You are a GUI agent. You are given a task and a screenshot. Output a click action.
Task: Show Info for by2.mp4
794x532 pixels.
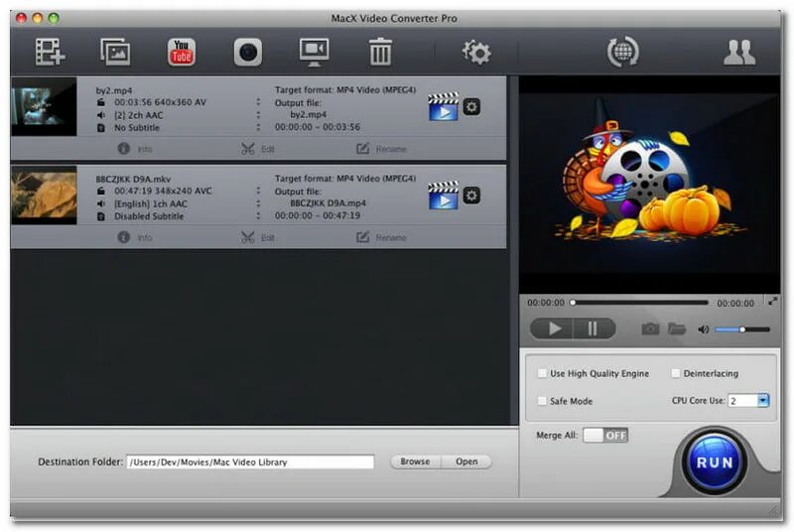point(135,149)
